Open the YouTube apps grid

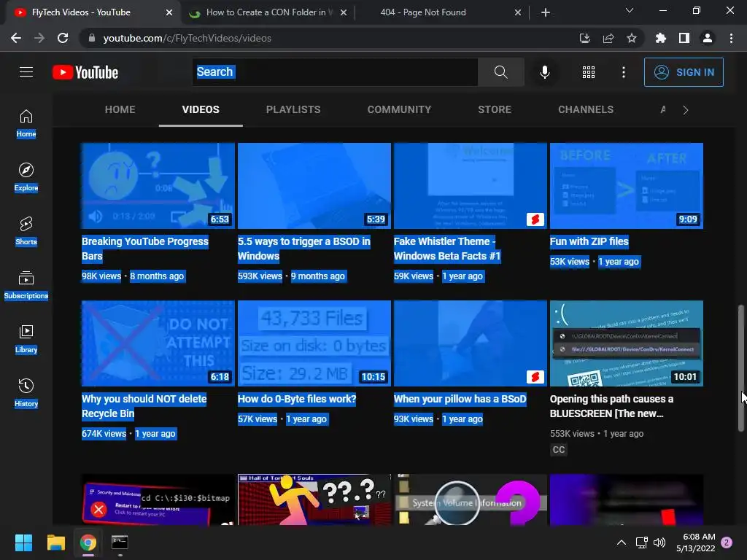tap(589, 72)
